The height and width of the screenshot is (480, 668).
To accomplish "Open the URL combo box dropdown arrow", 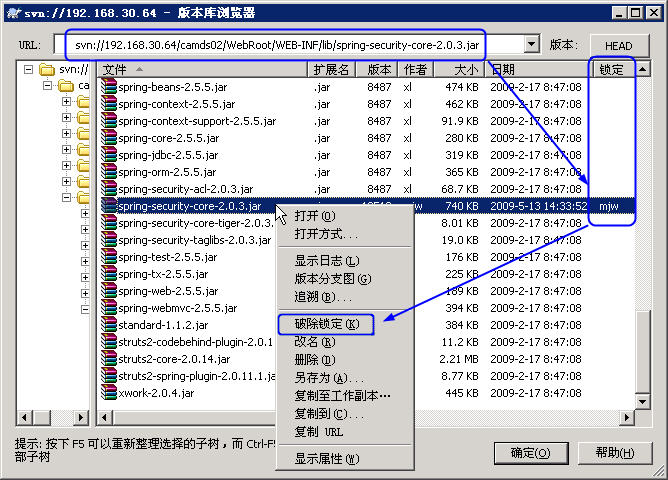I will pos(531,44).
